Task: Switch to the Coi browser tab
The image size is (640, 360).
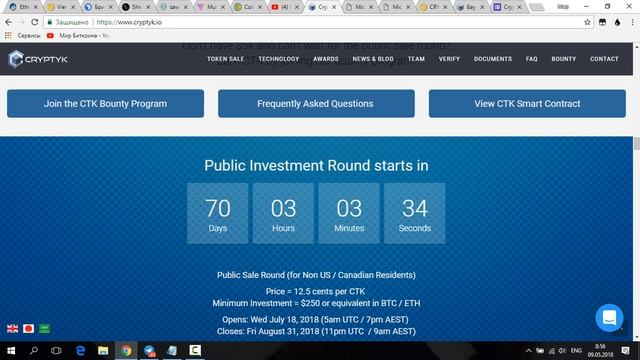Action: [x=249, y=7]
